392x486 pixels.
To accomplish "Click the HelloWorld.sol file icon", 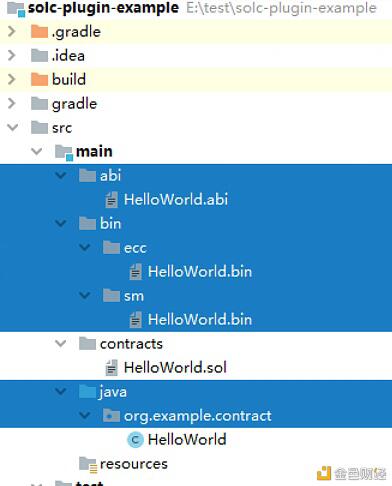I will pyautogui.click(x=112, y=368).
